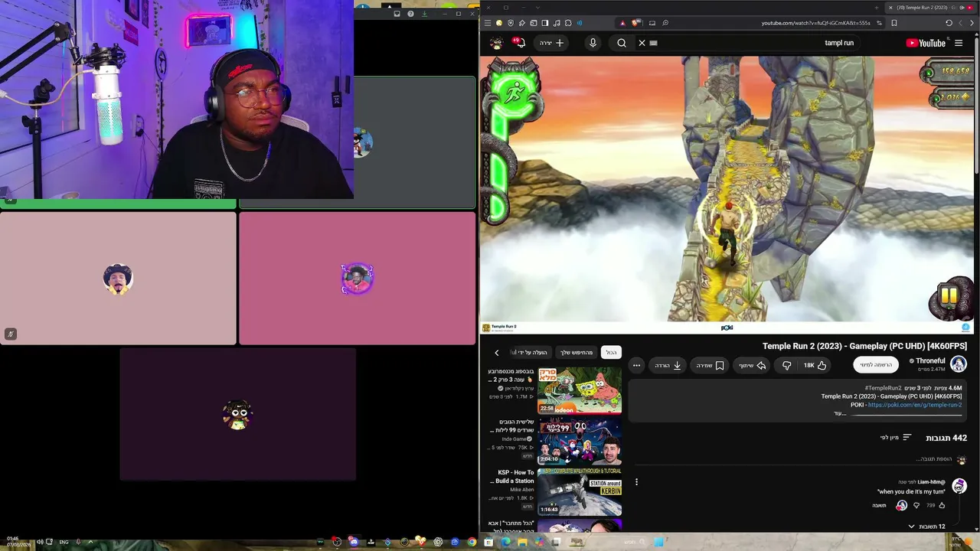Screen dimensions: 980x551
Task: Open Discord from the taskbar
Action: (354, 542)
